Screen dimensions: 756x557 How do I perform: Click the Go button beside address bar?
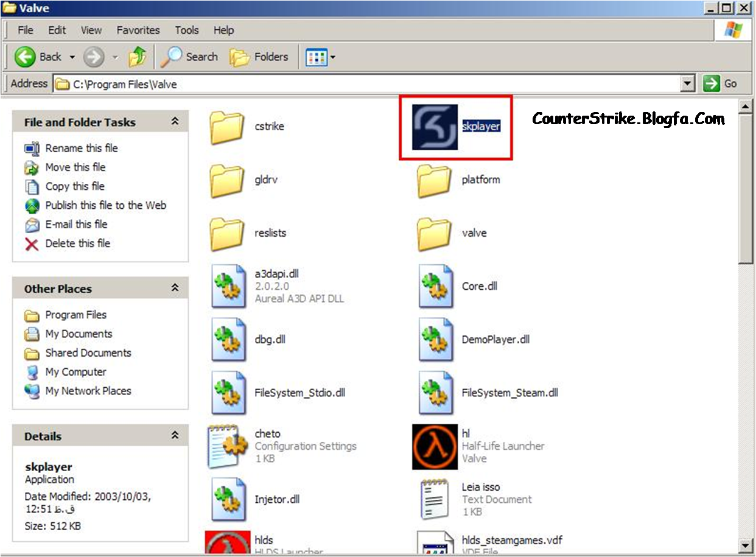(721, 83)
